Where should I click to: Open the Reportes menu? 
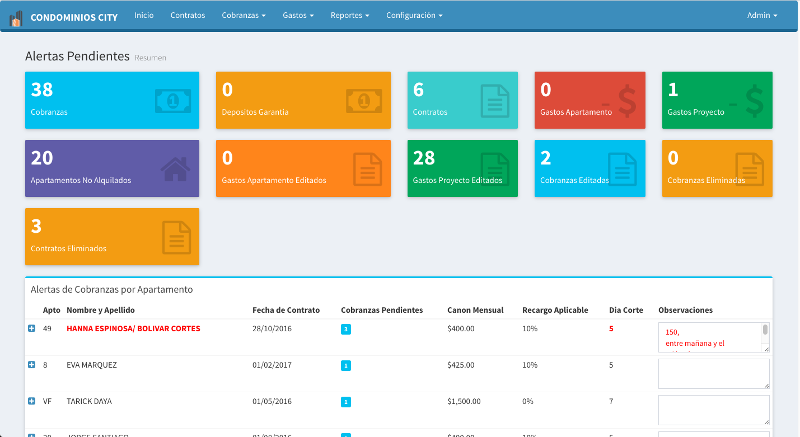[349, 16]
